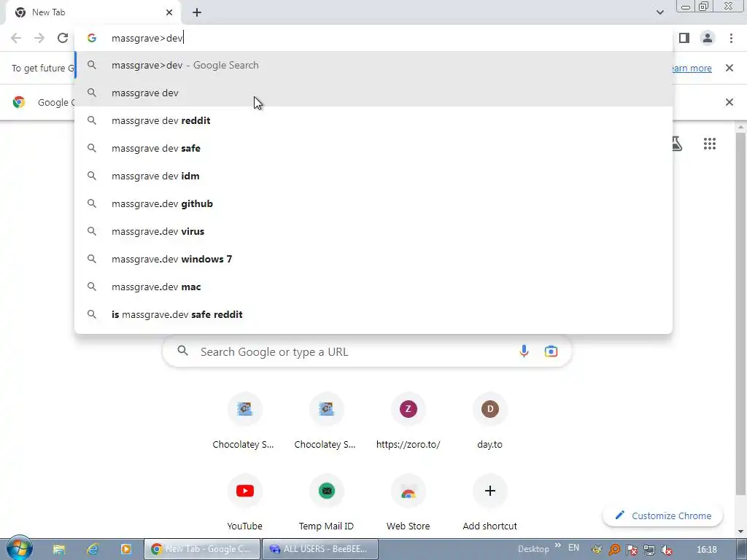Open Windows Explorer from the taskbar
Viewport: 747px width, 560px height.
point(59,549)
